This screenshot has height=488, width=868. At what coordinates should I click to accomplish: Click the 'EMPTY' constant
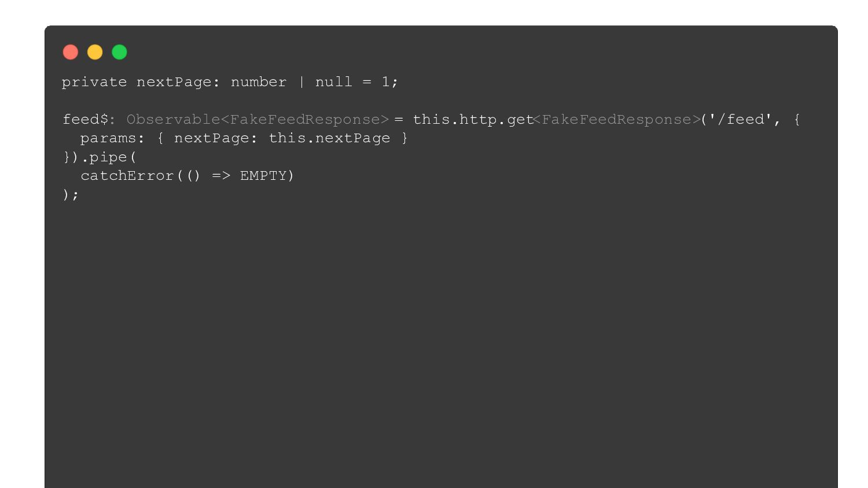coord(263,176)
